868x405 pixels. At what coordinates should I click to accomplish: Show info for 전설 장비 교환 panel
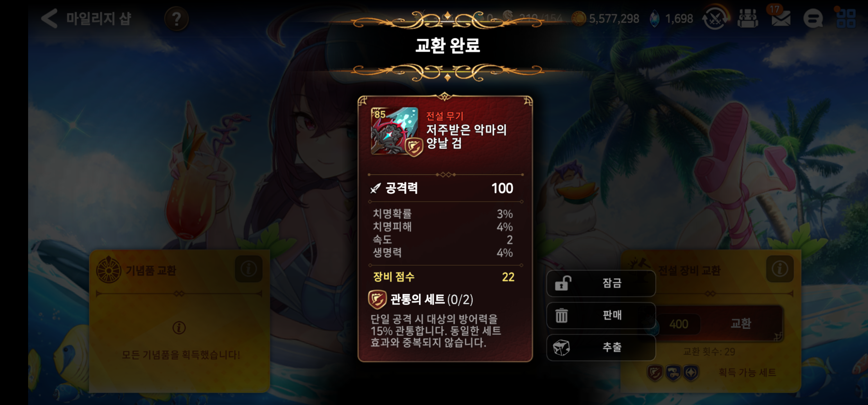(780, 269)
